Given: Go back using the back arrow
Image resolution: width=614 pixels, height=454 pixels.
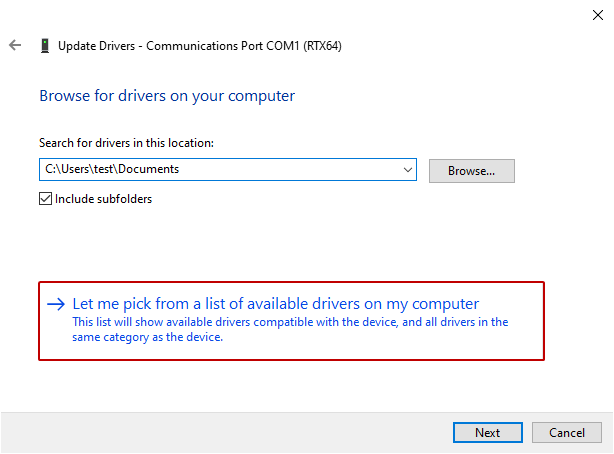Looking at the screenshot, I should pos(15,45).
